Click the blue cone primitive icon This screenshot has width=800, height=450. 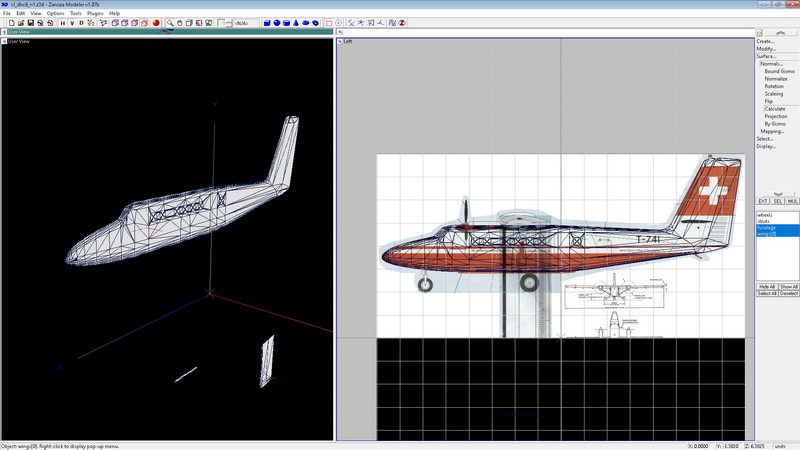(297, 22)
